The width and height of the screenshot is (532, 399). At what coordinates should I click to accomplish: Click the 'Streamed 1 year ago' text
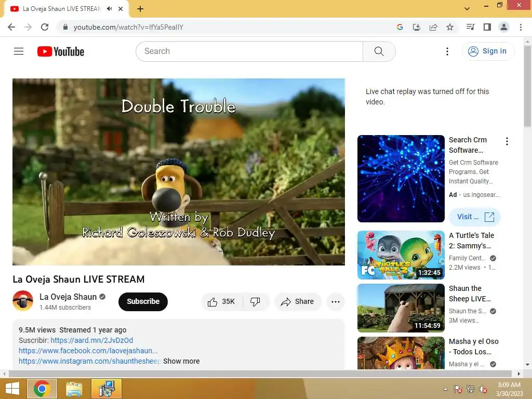click(x=92, y=330)
